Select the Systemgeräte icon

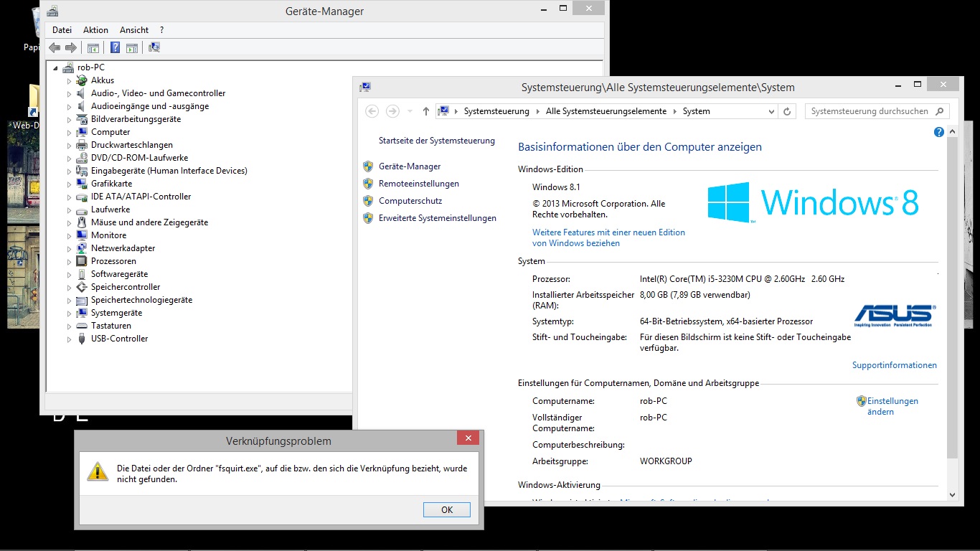(82, 313)
